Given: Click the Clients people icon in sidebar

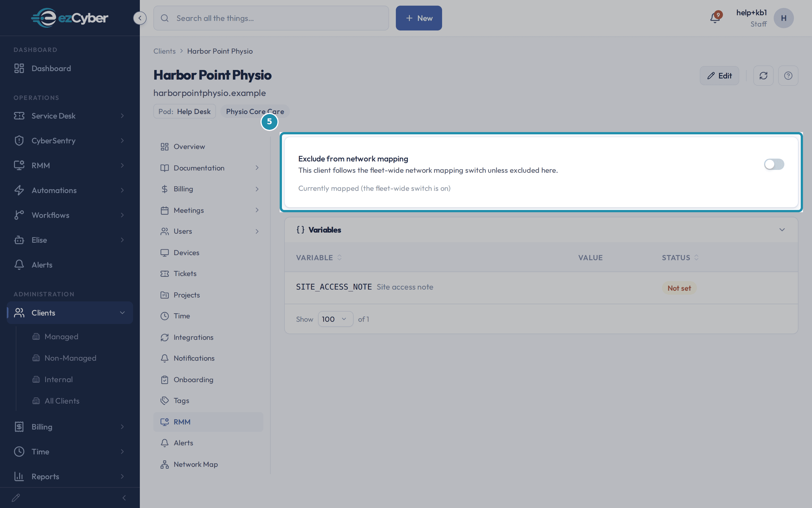Looking at the screenshot, I should (19, 313).
